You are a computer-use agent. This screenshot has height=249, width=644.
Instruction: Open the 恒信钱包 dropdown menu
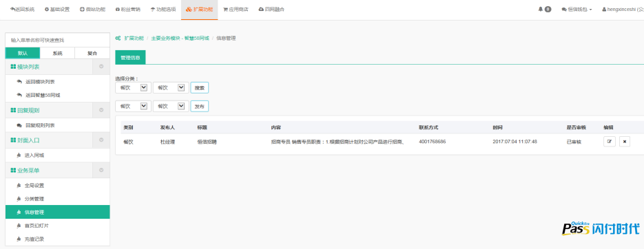(x=577, y=9)
